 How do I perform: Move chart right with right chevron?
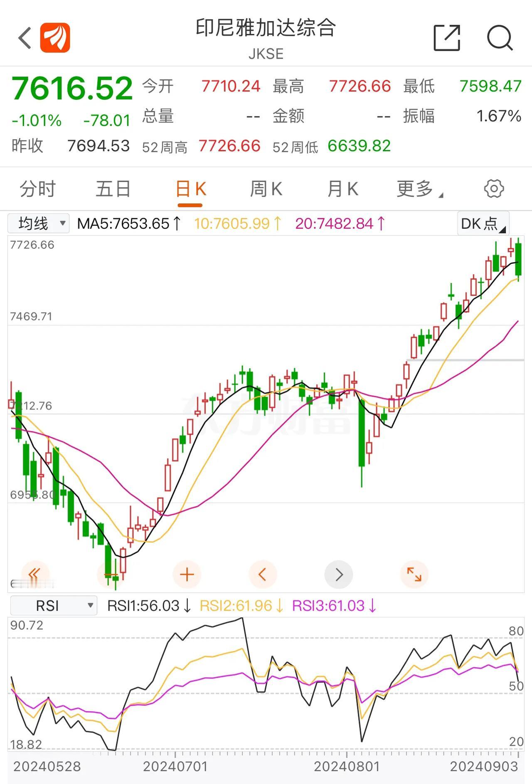coord(339,574)
